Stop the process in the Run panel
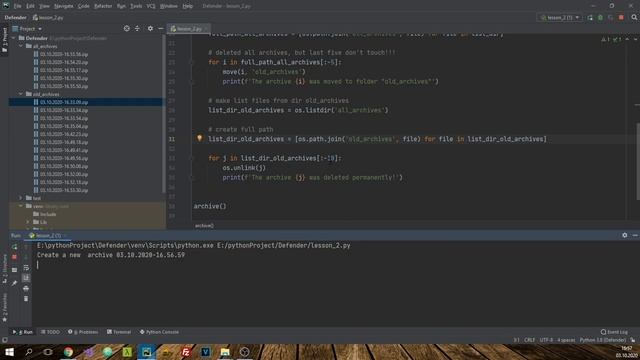Screen dimensions: 640x360 click(15, 257)
